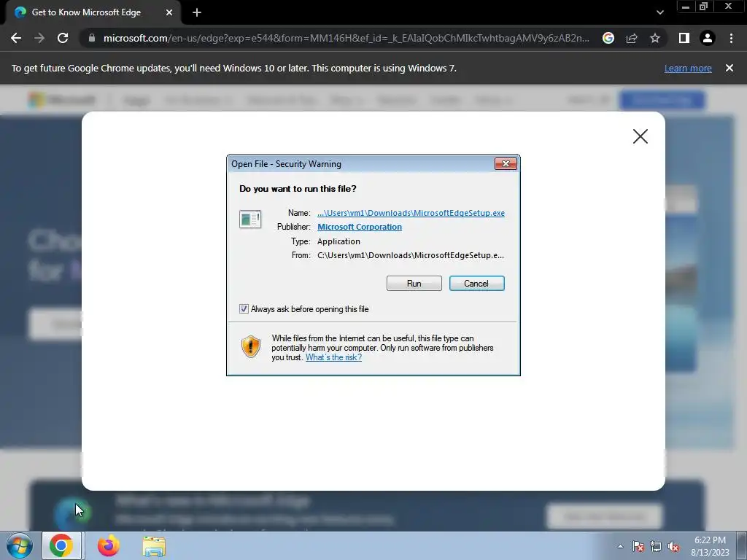
Task: Open the Chrome profile menu
Action: click(x=708, y=38)
